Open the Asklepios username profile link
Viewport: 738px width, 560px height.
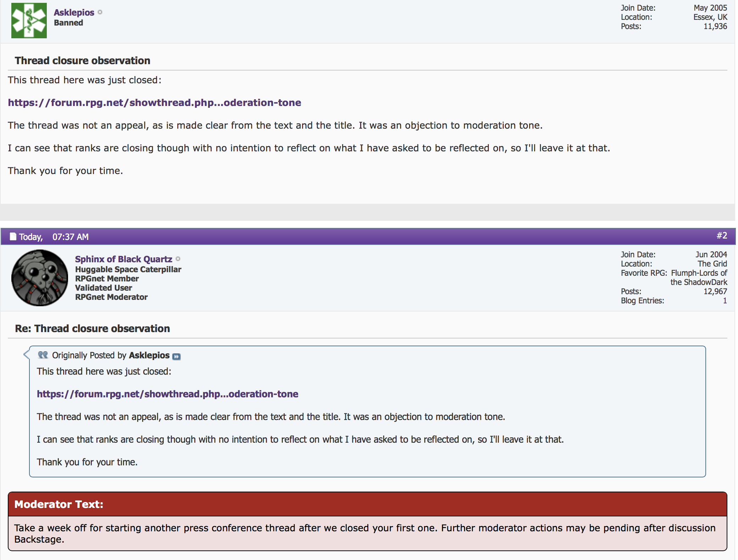coord(74,12)
